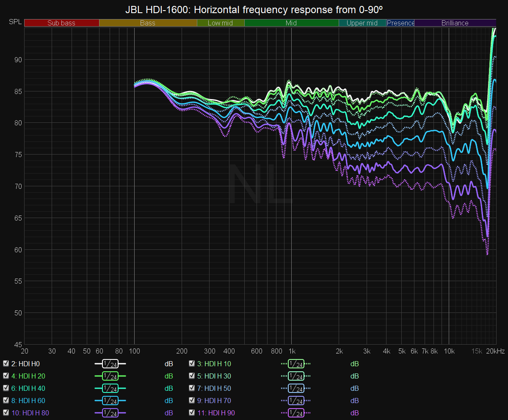This screenshot has height=420, width=508.
Task: Click the '2: HDI H0' legend label
Action: pos(25,364)
